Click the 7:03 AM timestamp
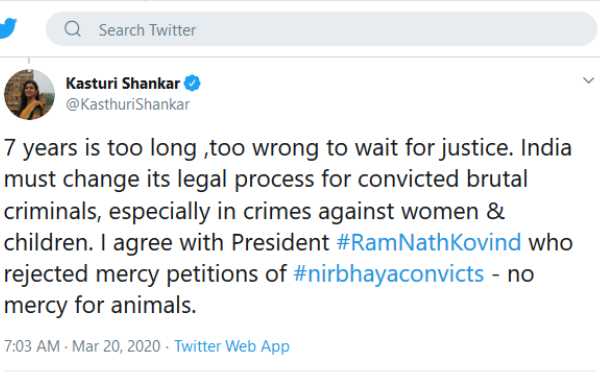 tap(32, 346)
